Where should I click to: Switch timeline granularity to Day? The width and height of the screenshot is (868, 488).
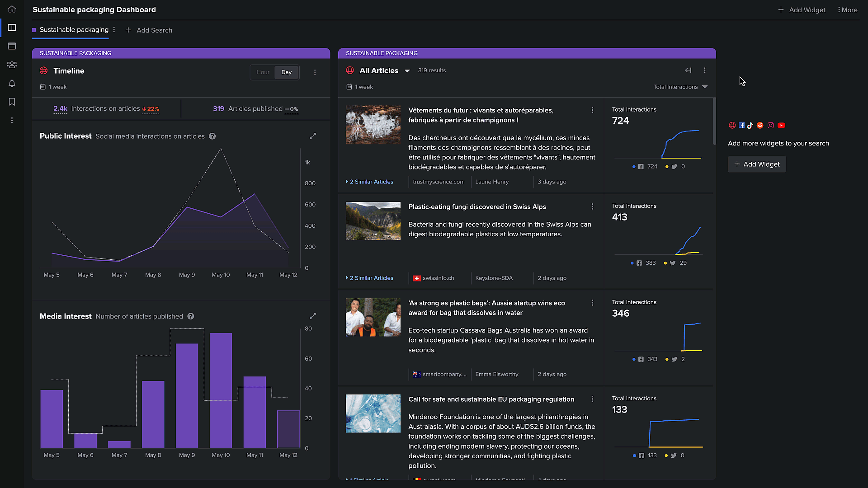pyautogui.click(x=287, y=72)
